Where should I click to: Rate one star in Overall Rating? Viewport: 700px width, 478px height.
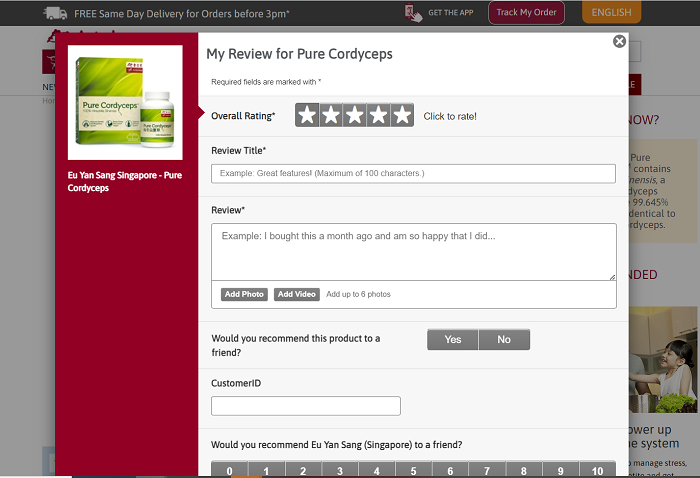point(307,116)
